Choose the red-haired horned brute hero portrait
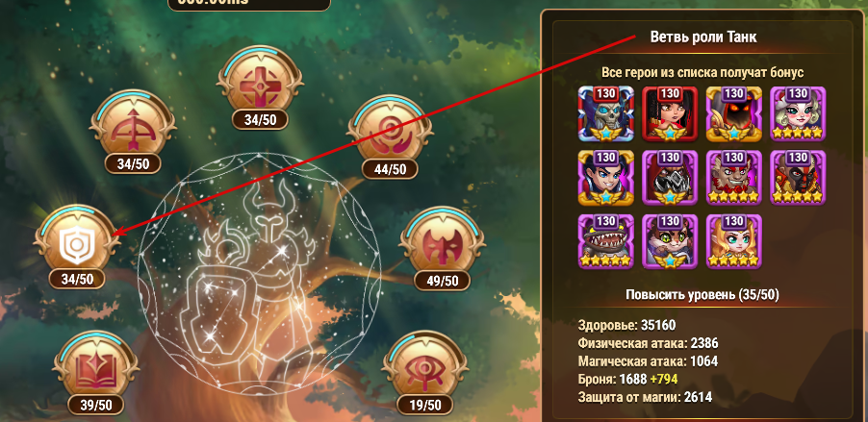868x422 pixels. point(734,178)
